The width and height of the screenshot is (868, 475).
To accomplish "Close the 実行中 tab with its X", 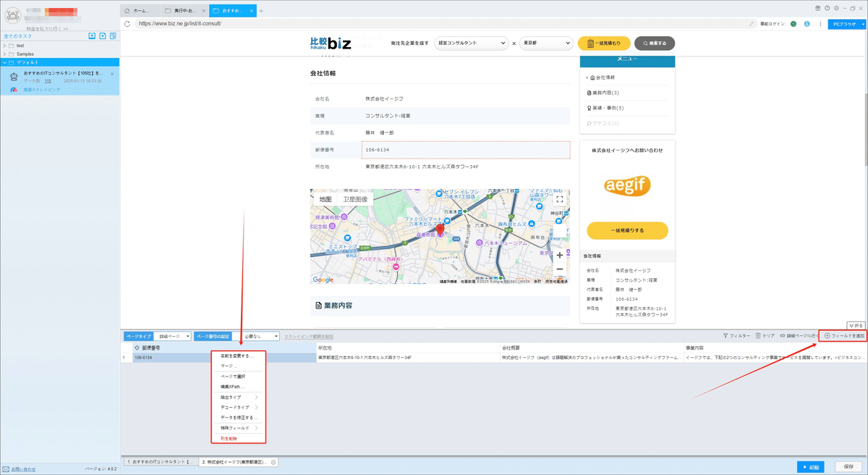I will coord(203,11).
